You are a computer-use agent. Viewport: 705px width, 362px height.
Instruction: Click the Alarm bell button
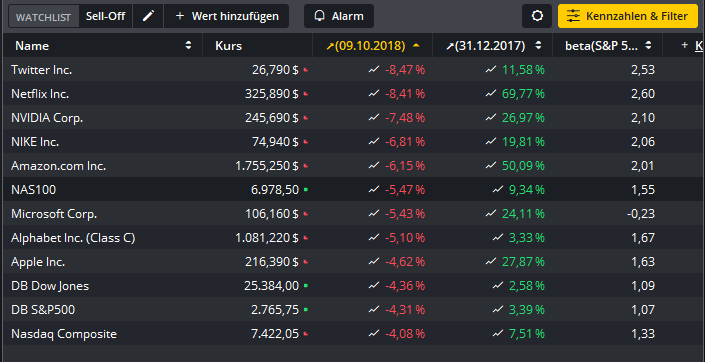click(x=339, y=16)
